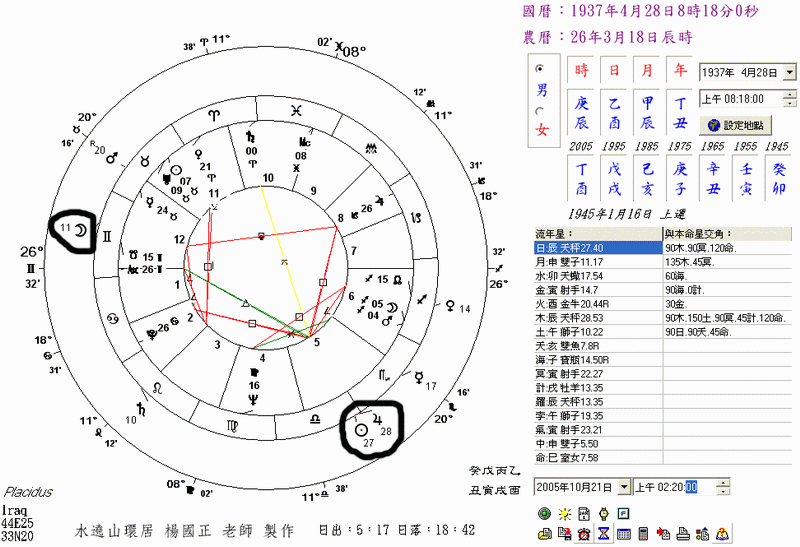Image resolution: width=800 pixels, height=547 pixels.
Task: Click the hourglass icon in bottom toolbar
Action: [602, 534]
